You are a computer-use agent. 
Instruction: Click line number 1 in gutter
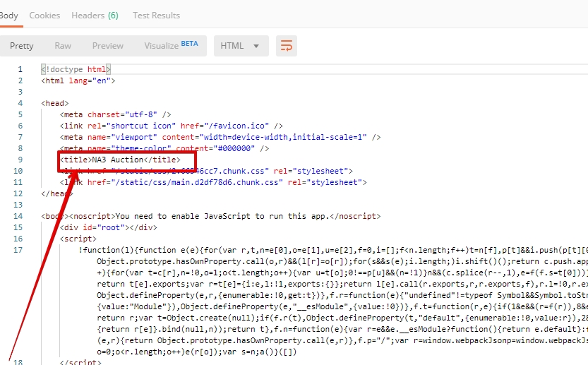[20, 69]
